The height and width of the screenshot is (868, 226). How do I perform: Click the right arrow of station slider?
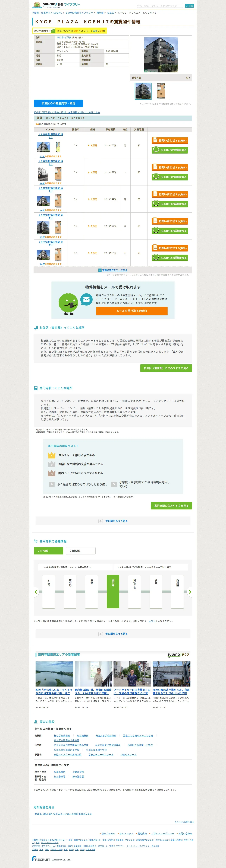[190, 592]
